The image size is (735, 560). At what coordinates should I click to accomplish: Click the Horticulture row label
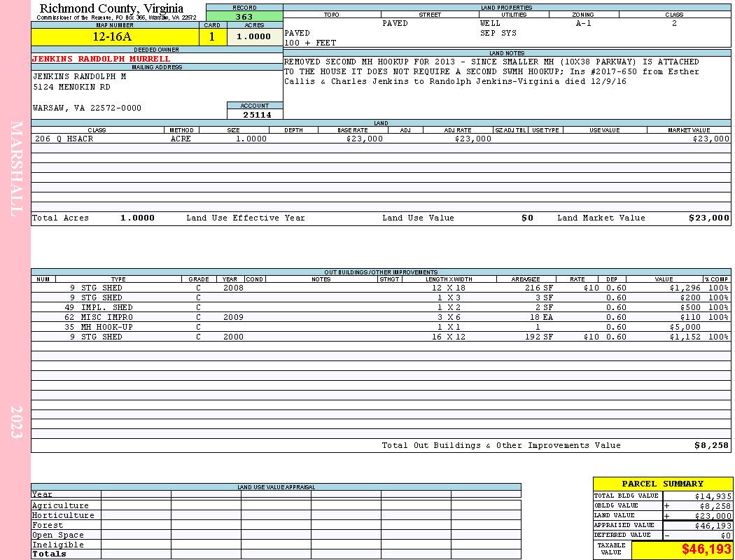pyautogui.click(x=63, y=515)
